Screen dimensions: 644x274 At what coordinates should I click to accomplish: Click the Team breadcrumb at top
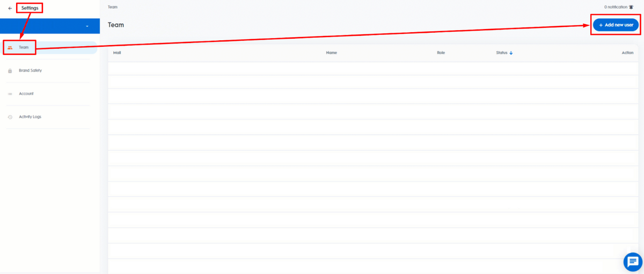113,7
